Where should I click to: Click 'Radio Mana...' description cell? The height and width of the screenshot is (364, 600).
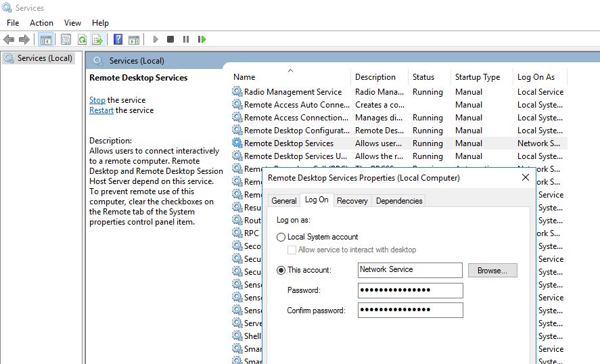pyautogui.click(x=379, y=92)
